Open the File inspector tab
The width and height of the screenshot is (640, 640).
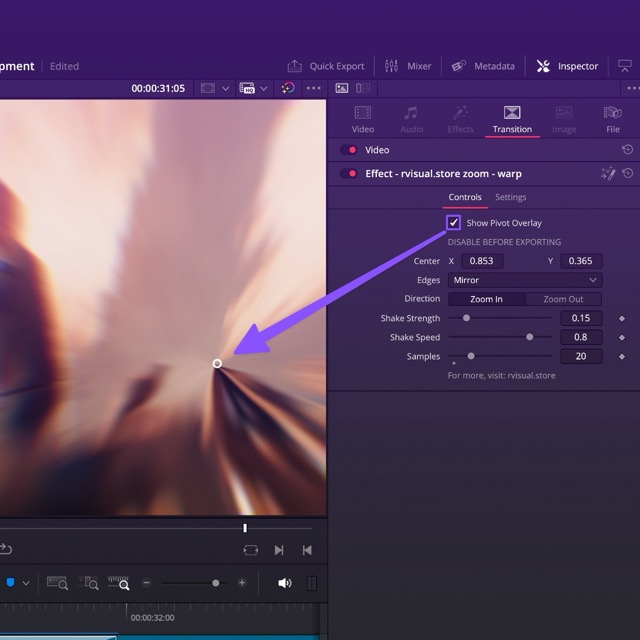[612, 119]
